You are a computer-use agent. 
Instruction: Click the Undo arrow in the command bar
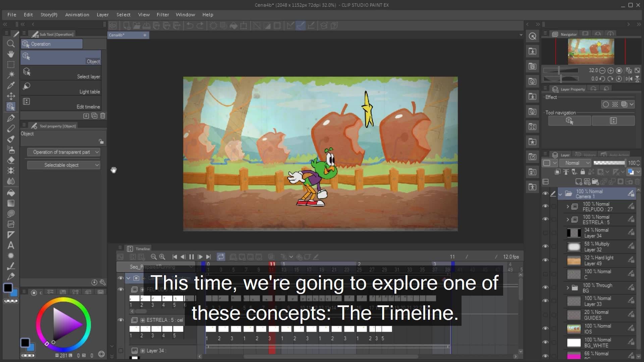pyautogui.click(x=190, y=25)
